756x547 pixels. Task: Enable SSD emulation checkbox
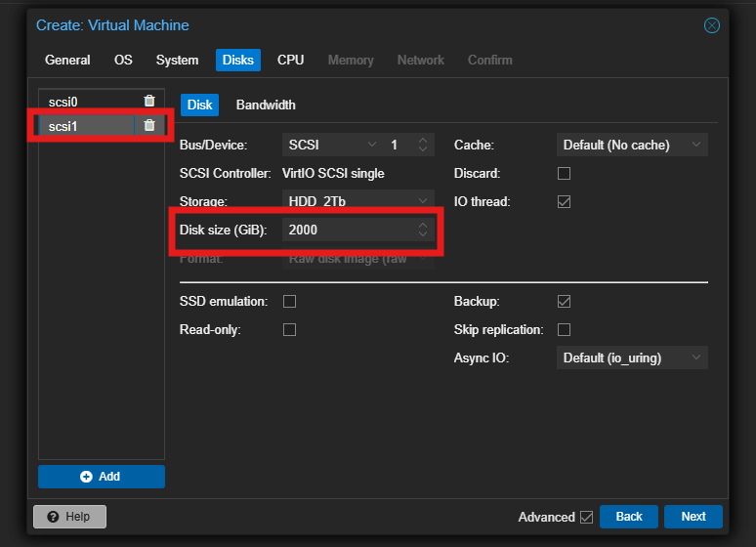click(289, 302)
